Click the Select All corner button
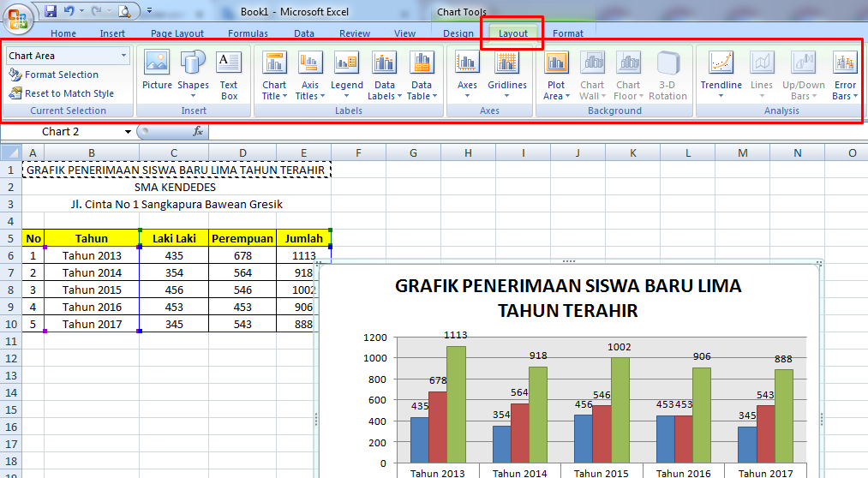 [x=11, y=152]
